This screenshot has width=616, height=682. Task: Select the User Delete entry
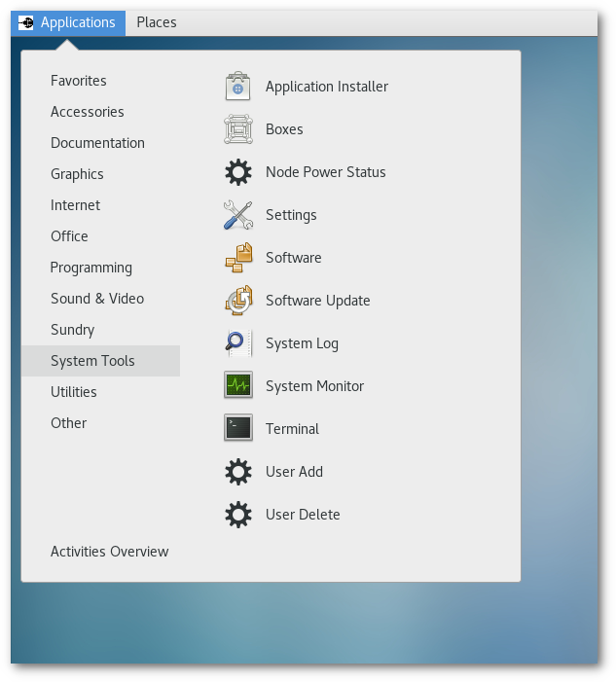(x=302, y=515)
